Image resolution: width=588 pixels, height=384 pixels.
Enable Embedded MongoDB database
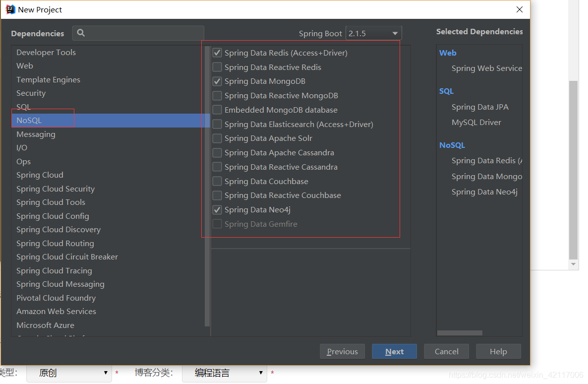tap(217, 110)
